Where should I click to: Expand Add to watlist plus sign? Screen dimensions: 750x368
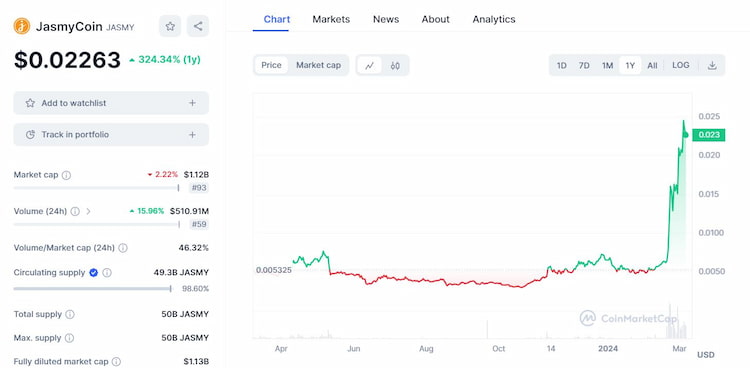pos(192,103)
